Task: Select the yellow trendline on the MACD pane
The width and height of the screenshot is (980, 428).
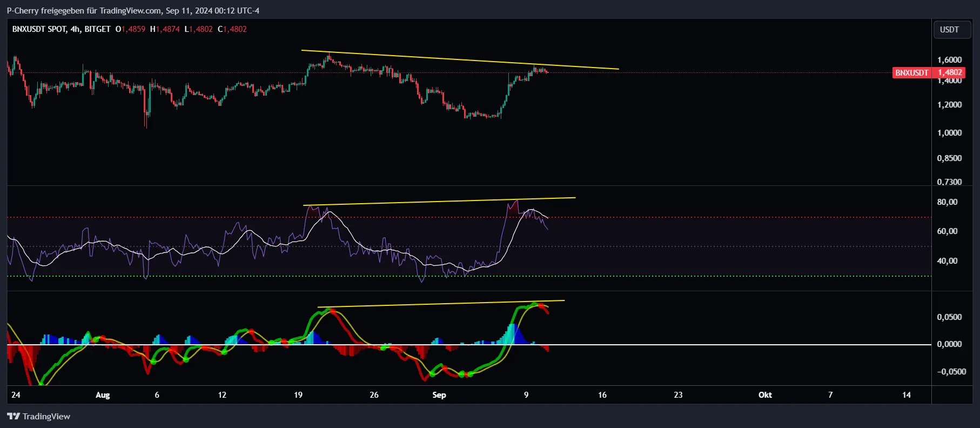Action: [x=441, y=304]
